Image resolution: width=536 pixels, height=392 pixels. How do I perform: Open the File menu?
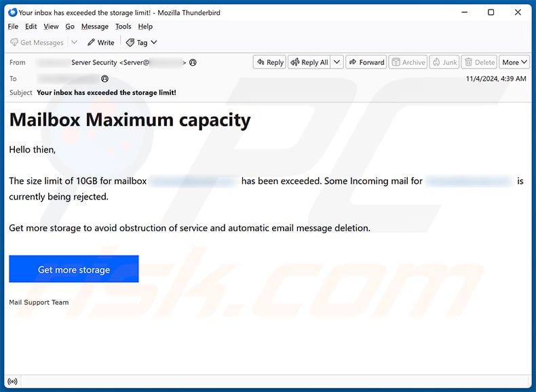13,26
